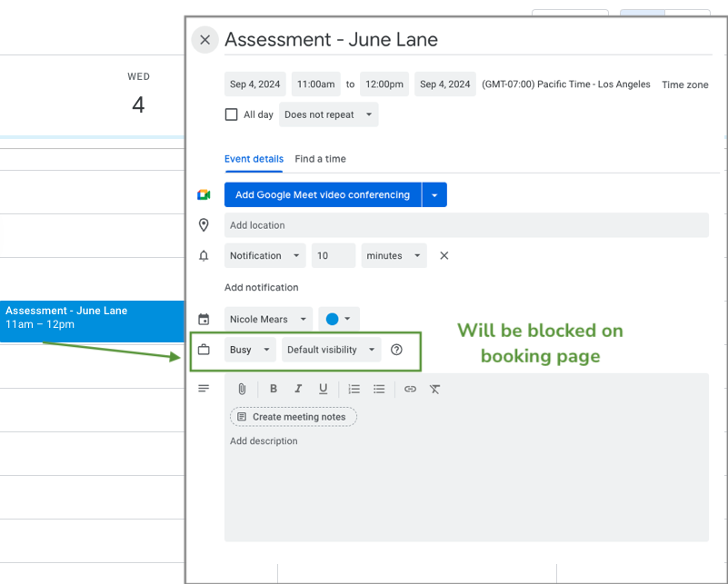Viewport: 728px width, 584px height.
Task: Insert a bulleted list
Action: (x=379, y=389)
